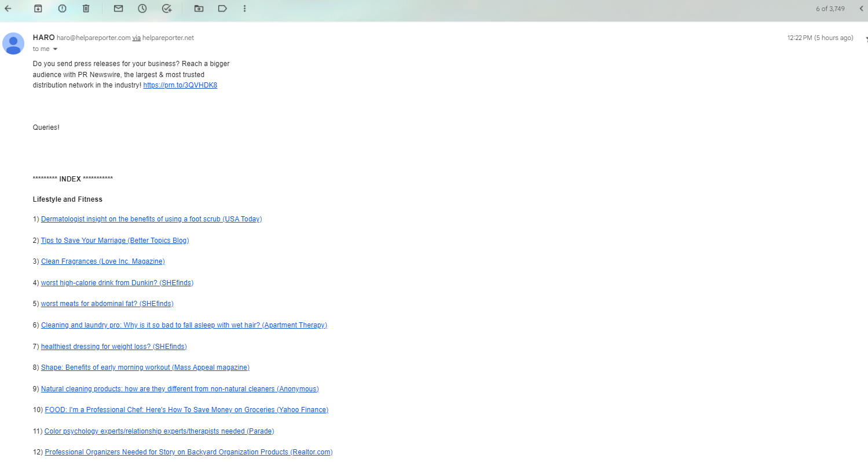Move email to a folder
Viewport: 868px width, 462px height.
(199, 9)
